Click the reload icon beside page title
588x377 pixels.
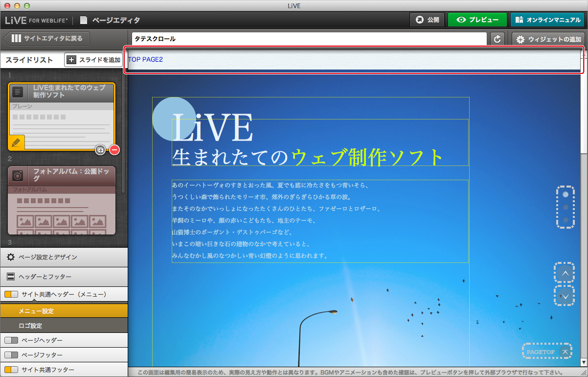point(498,39)
